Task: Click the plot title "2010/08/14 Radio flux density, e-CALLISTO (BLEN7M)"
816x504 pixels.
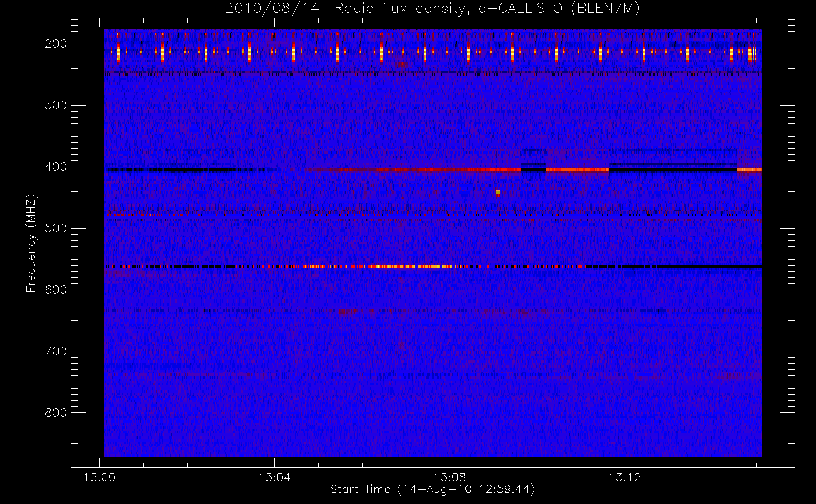Action: pyautogui.click(x=433, y=9)
